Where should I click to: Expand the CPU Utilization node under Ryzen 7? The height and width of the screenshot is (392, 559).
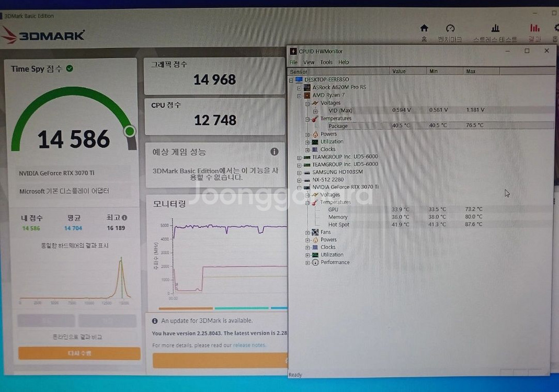pos(307,142)
